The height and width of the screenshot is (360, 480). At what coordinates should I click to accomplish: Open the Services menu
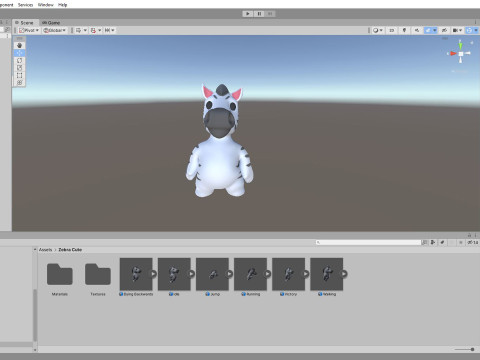(x=25, y=5)
